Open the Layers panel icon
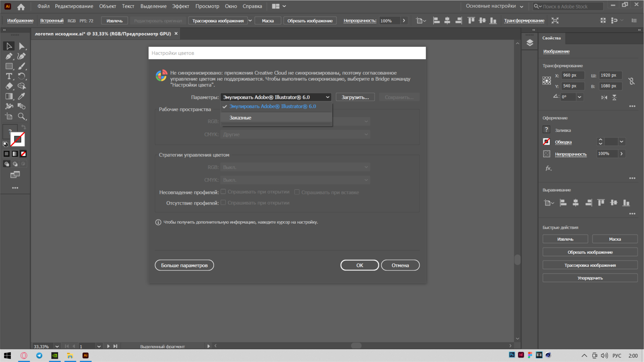This screenshot has height=362, width=644. (530, 43)
